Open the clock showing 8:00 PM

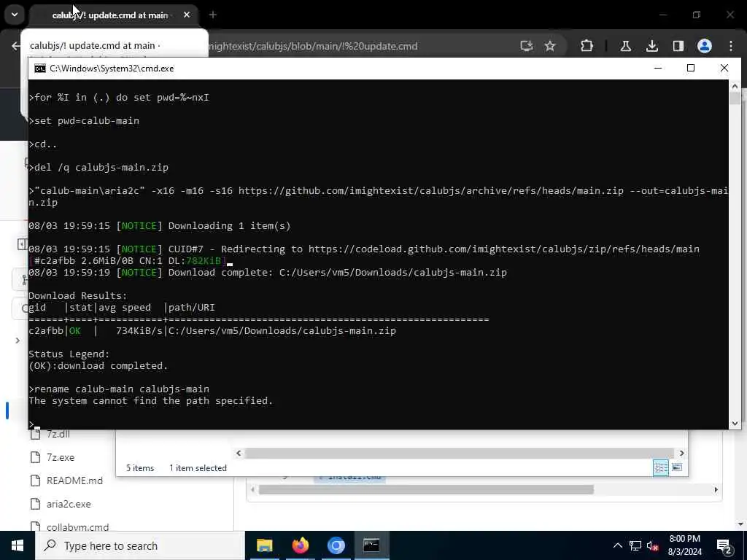[684, 545]
